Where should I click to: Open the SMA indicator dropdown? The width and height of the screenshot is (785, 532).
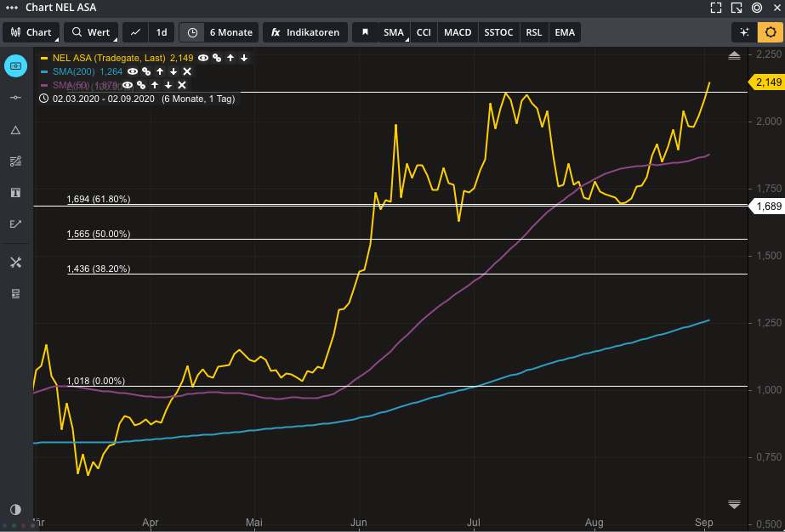click(394, 33)
